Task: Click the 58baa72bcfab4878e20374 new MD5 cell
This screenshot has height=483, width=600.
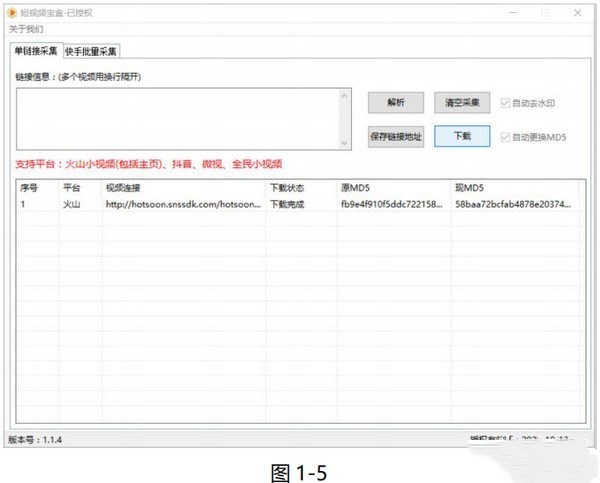Action: [513, 204]
